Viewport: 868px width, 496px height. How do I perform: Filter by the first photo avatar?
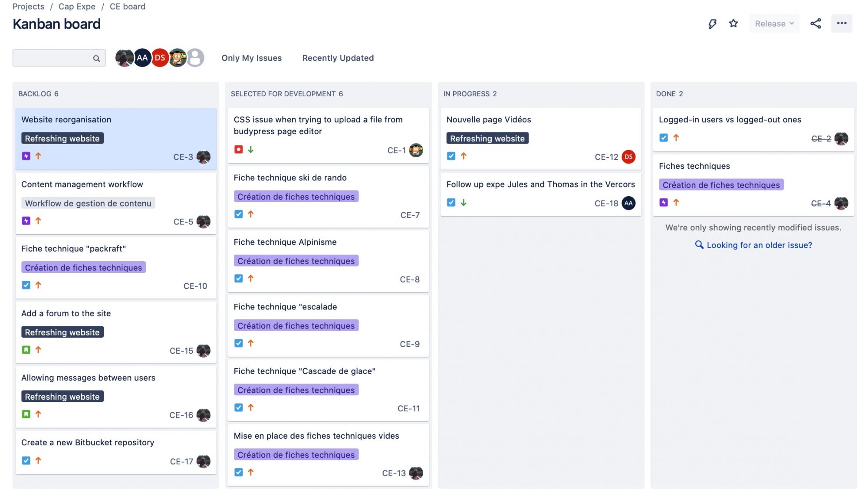[x=124, y=58]
